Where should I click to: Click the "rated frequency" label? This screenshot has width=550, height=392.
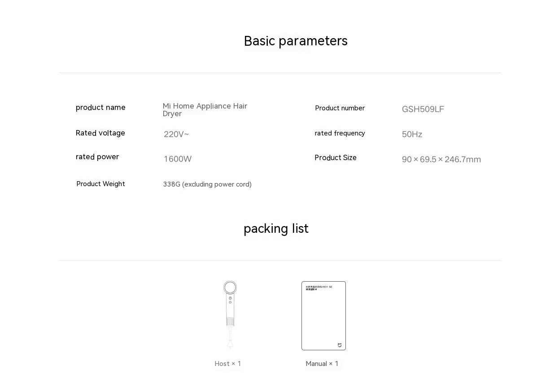pyautogui.click(x=340, y=133)
